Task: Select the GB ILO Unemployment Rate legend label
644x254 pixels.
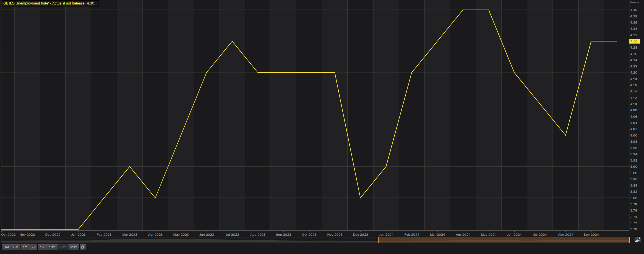Action: tap(44, 3)
